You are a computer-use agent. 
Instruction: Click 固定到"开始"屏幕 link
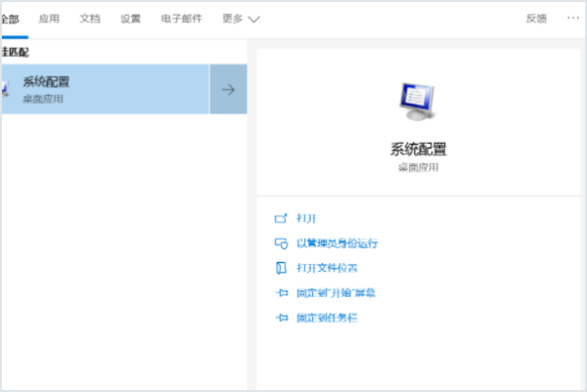[336, 293]
